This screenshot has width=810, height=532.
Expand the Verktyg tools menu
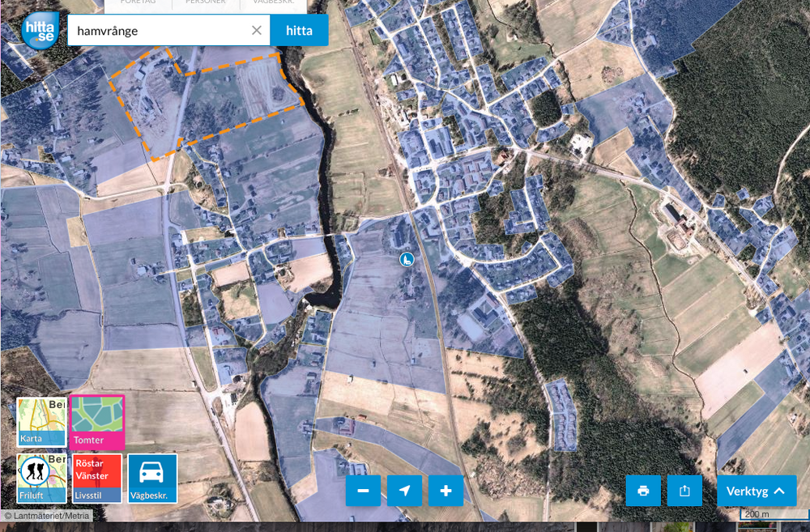756,491
